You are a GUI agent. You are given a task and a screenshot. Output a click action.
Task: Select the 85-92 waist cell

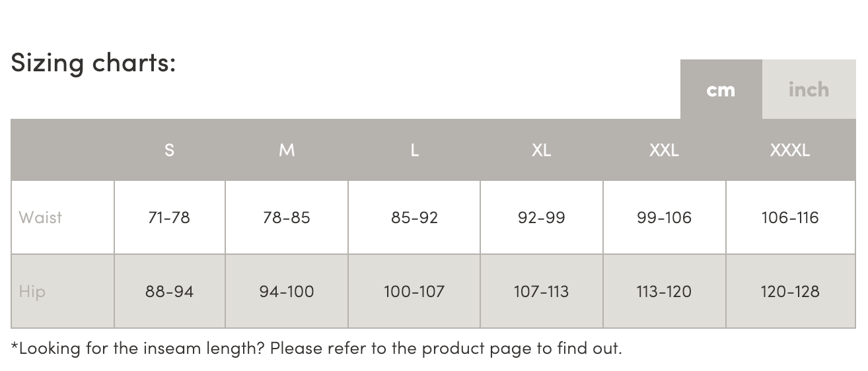(414, 218)
